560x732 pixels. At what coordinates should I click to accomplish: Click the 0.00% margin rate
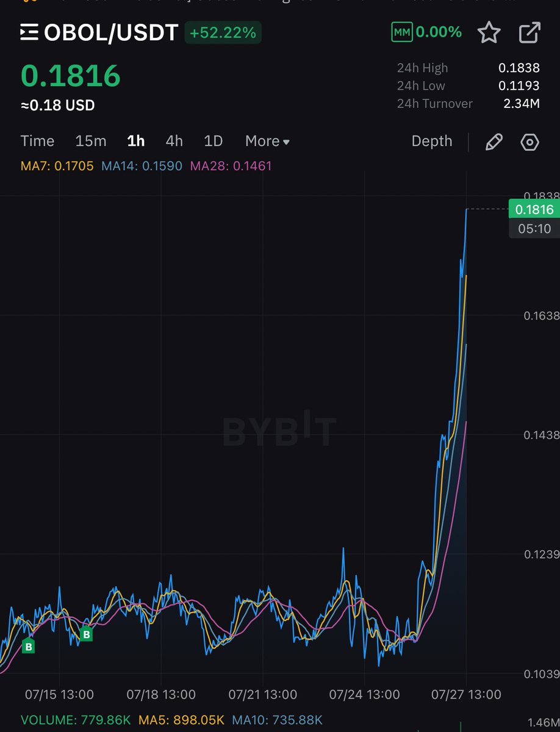click(439, 32)
